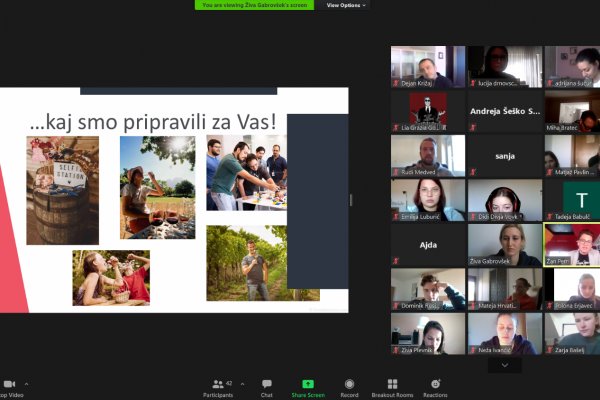The image size is (600, 400).
Task: Click the green Share Screen icon
Action: (x=307, y=384)
